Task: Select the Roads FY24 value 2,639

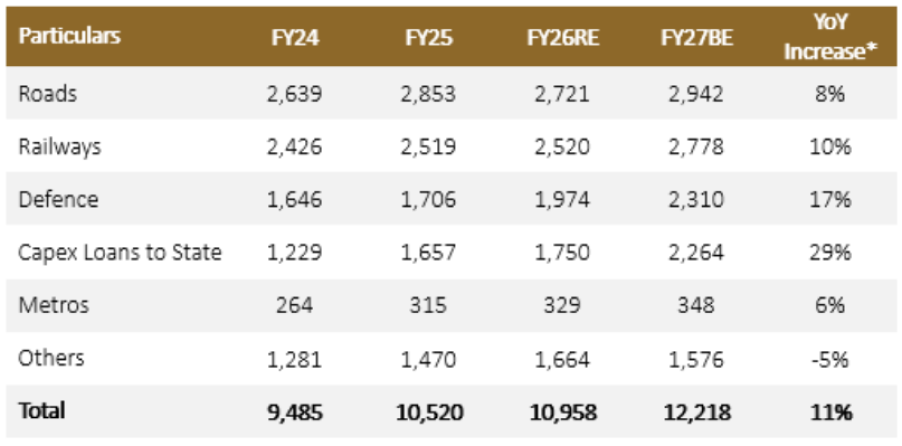Action: pyautogui.click(x=295, y=94)
